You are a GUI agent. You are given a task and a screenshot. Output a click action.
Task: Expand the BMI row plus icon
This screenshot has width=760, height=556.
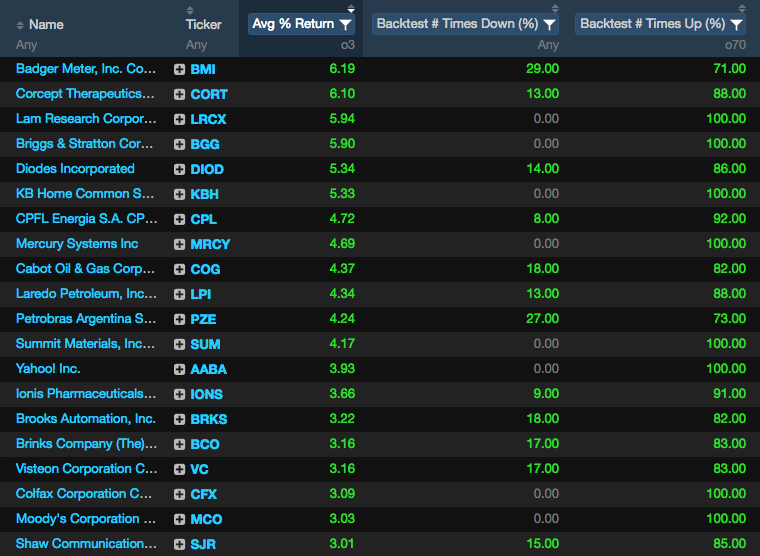tap(179, 69)
